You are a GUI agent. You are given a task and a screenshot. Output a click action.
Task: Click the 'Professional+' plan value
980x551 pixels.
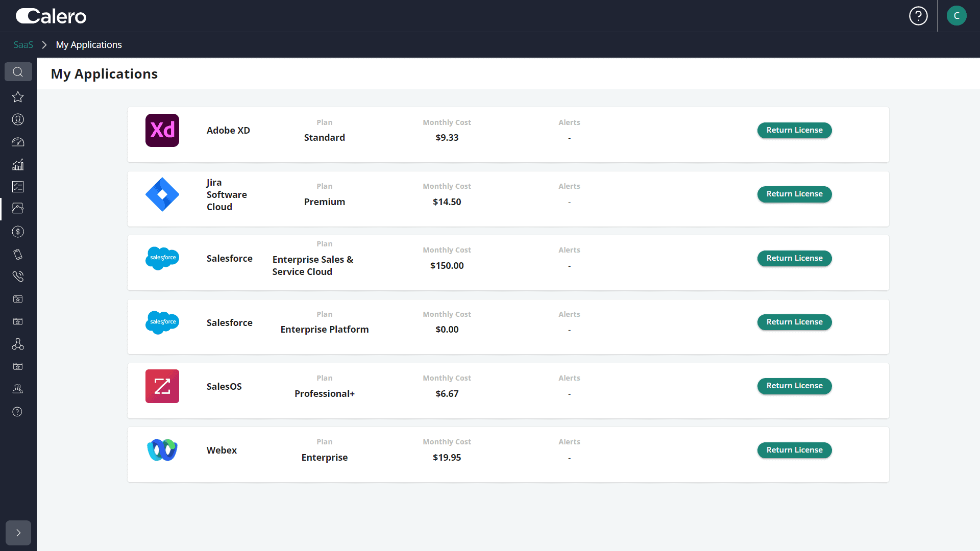pos(325,394)
